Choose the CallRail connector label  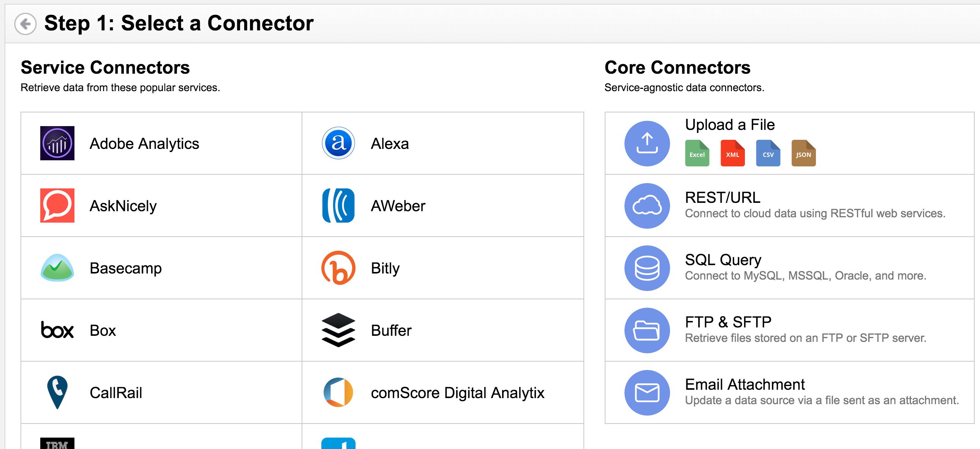115,393
